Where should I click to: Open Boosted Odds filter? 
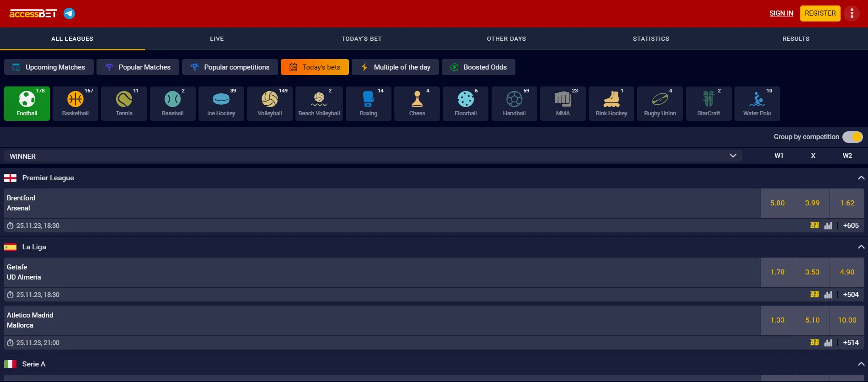click(478, 67)
